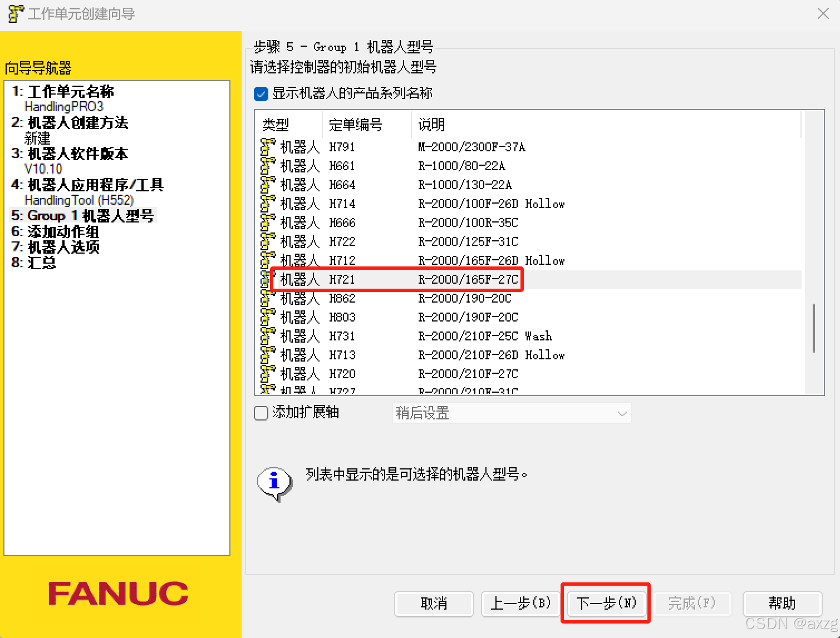Click the 帮助 button
Viewport: 840px width, 638px height.
pos(782,604)
